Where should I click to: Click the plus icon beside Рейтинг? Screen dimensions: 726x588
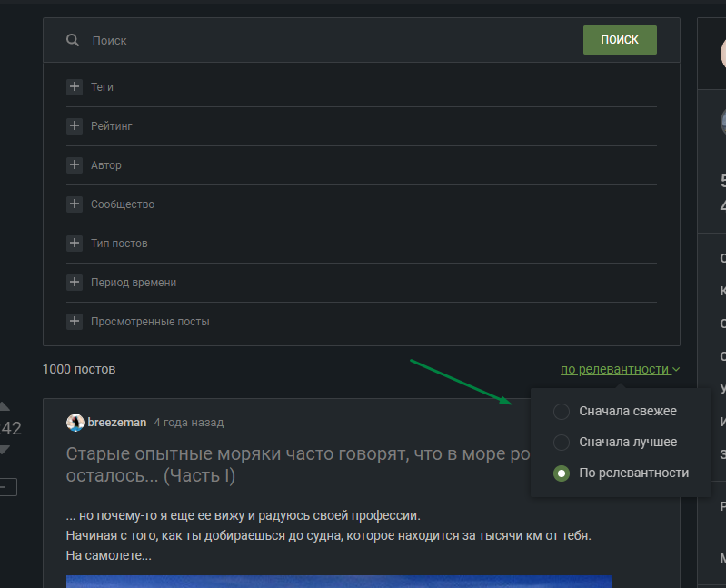point(75,126)
